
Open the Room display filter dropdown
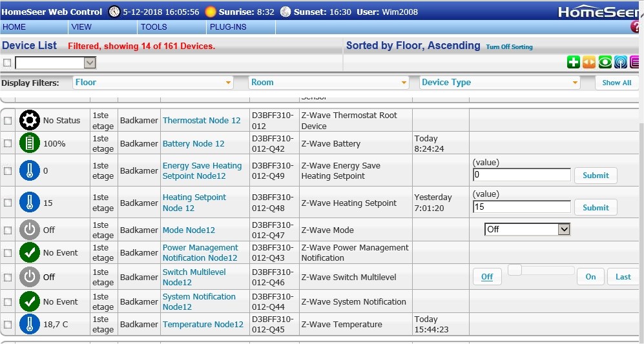point(329,83)
